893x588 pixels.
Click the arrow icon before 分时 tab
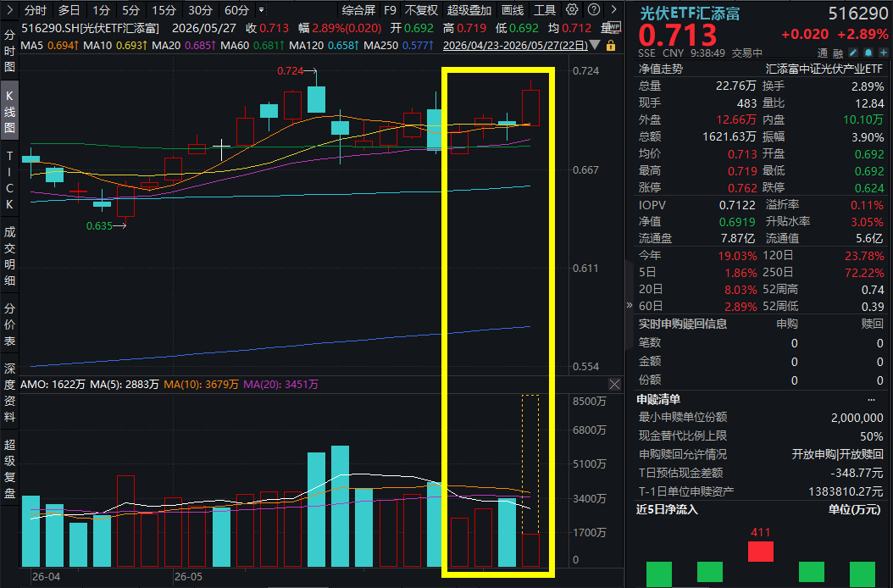[9, 9]
